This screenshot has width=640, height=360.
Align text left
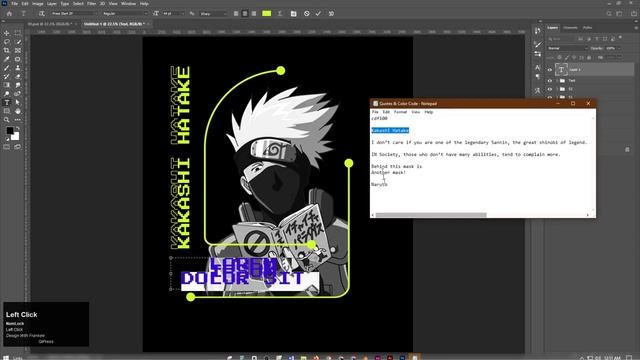pyautogui.click(x=236, y=13)
